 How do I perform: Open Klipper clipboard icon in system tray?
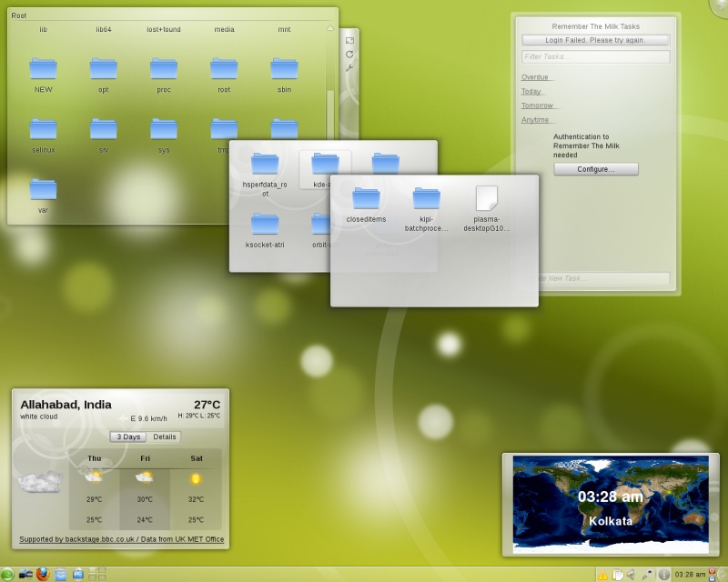click(x=619, y=574)
